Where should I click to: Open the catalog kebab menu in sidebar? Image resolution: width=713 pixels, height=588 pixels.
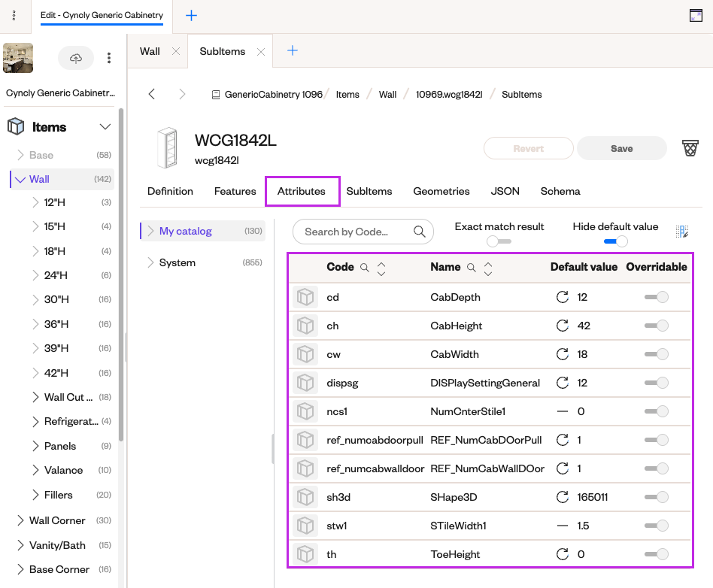108,58
